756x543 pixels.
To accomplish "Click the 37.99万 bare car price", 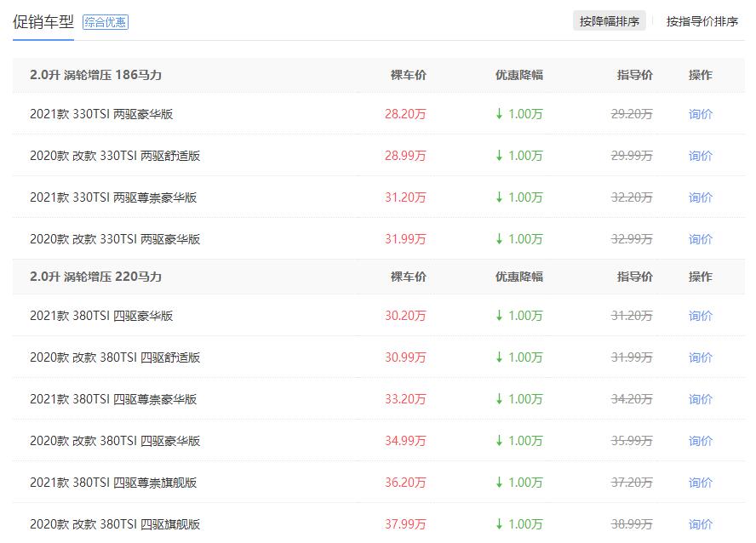I will point(405,524).
